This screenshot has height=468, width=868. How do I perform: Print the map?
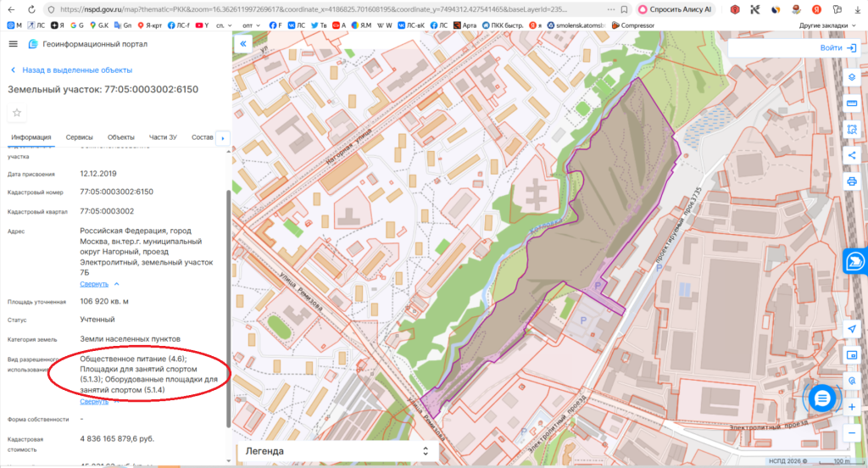(x=851, y=181)
